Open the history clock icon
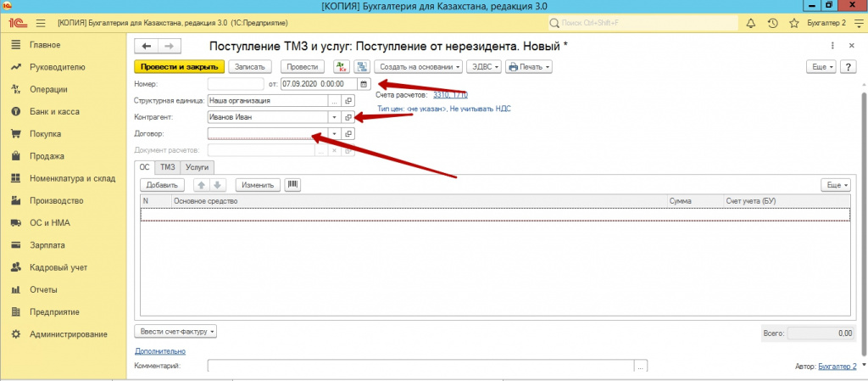 coord(773,23)
